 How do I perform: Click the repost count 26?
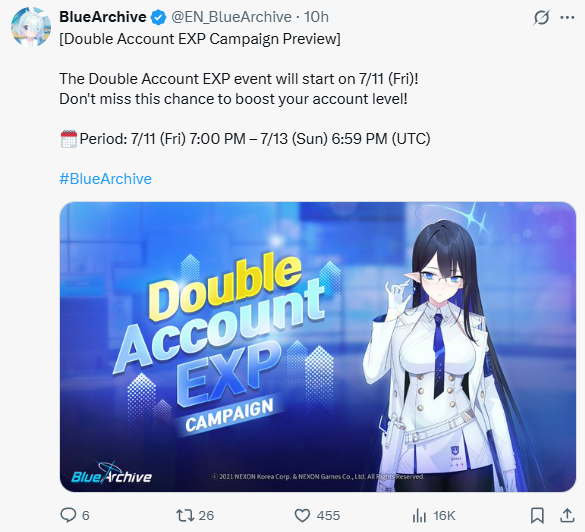tap(206, 516)
